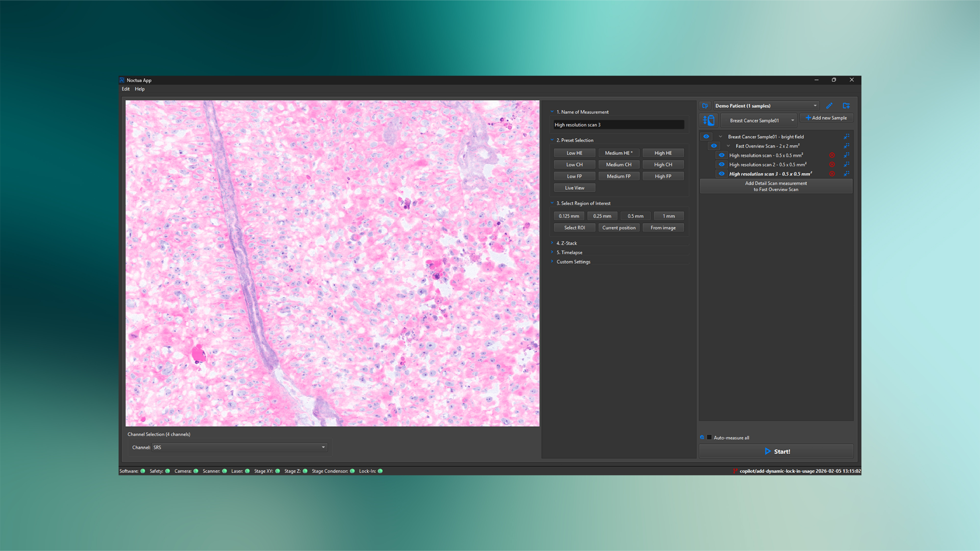Click the pencil edit patient icon
Viewport: 980px width, 551px height.
click(x=829, y=106)
